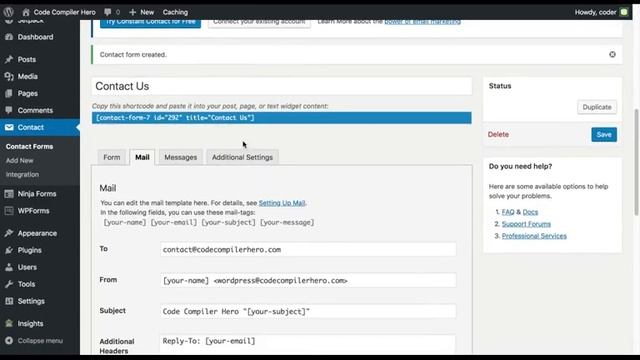Open Integration submenu item
Screen dimensions: 640x360
[22, 175]
